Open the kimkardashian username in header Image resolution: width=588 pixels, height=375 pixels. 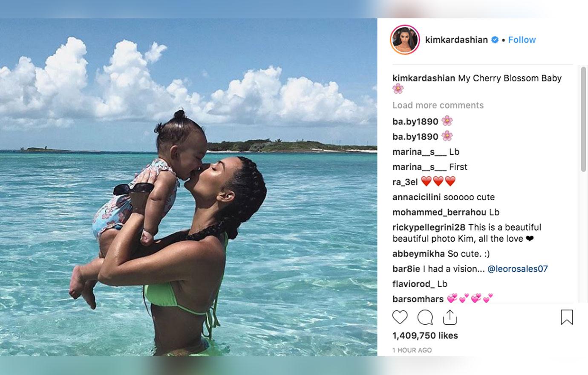[x=456, y=40]
